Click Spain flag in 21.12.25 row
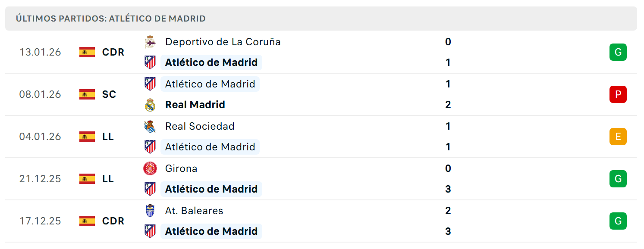 tap(87, 179)
